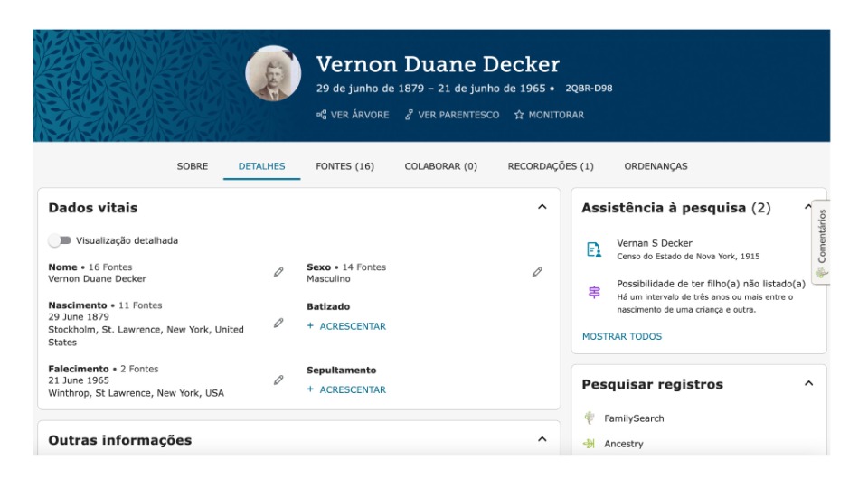868x488 pixels.
Task: Click MONITORAR to watch this person
Action: point(556,115)
